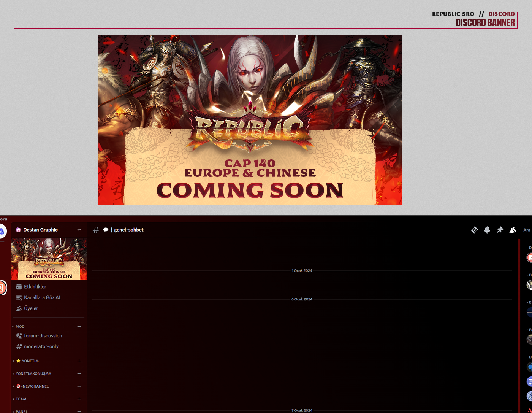Image resolution: width=532 pixels, height=413 pixels.
Task: Click the plus icon beside YÖNETİMKONUŞMA
Action: coord(79,374)
